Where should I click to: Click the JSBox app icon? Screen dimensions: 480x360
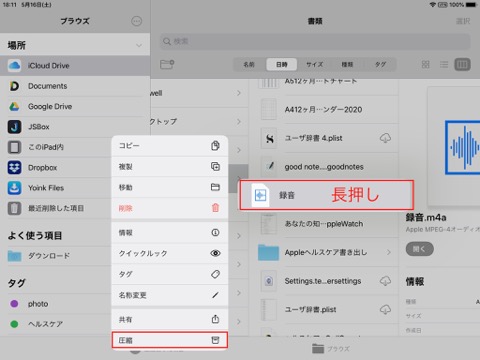point(14,127)
